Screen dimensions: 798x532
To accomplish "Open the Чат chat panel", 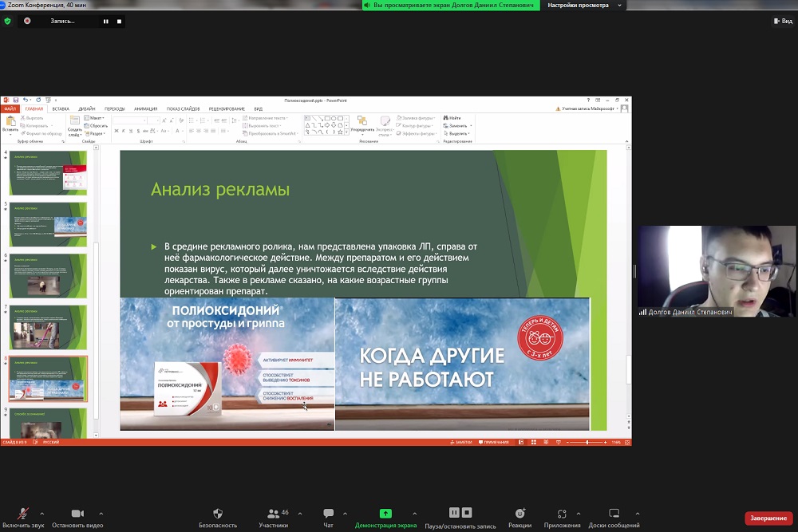I will point(328,514).
